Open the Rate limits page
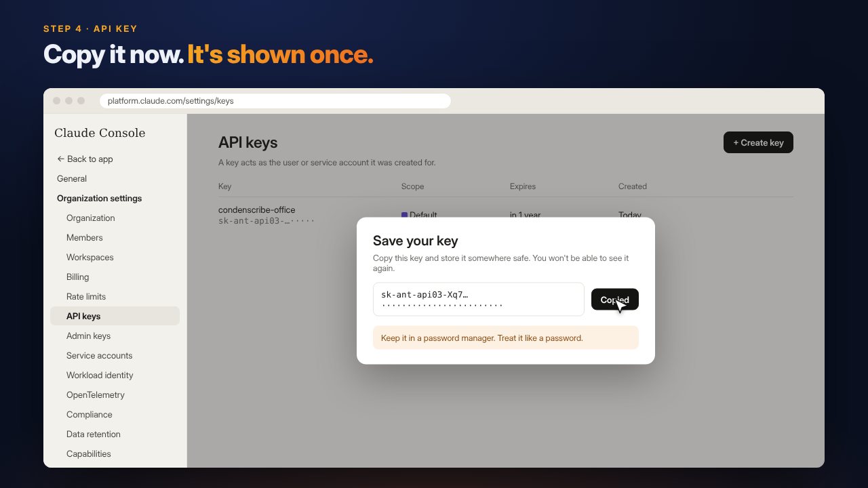 [x=86, y=296]
